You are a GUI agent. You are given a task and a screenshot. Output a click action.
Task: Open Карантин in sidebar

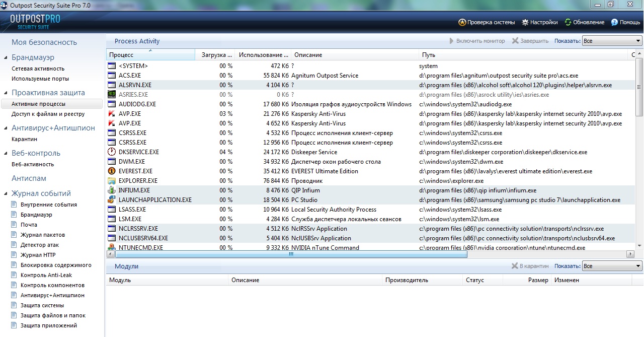(24, 139)
